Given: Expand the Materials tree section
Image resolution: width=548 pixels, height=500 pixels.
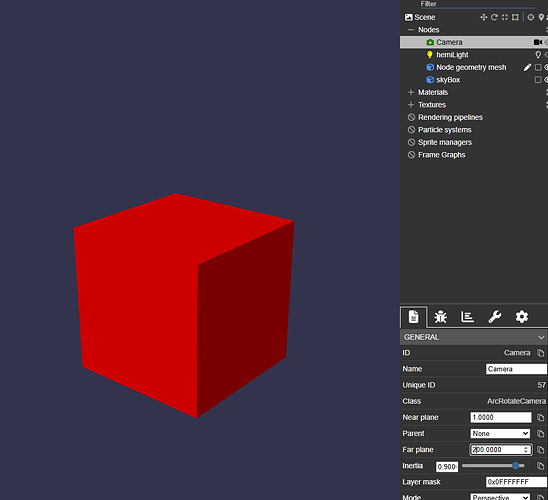Looking at the screenshot, I should point(411,92).
